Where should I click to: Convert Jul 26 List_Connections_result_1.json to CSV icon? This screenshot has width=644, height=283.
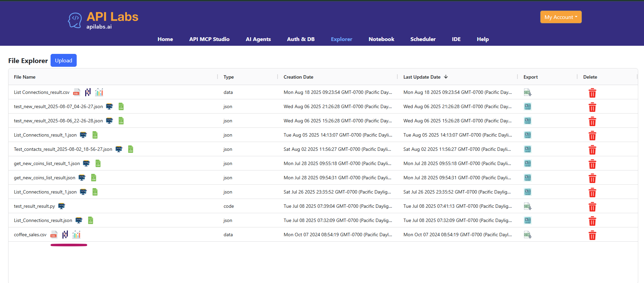(95, 192)
